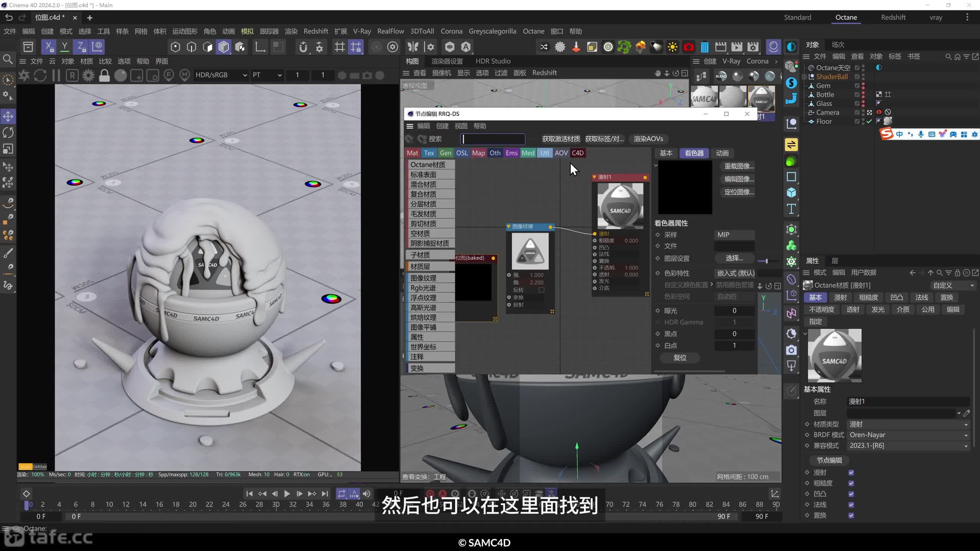The image size is (980, 551).
Task: Open the 兼容模式 2023.1-[R6] dropdown
Action: coord(908,445)
